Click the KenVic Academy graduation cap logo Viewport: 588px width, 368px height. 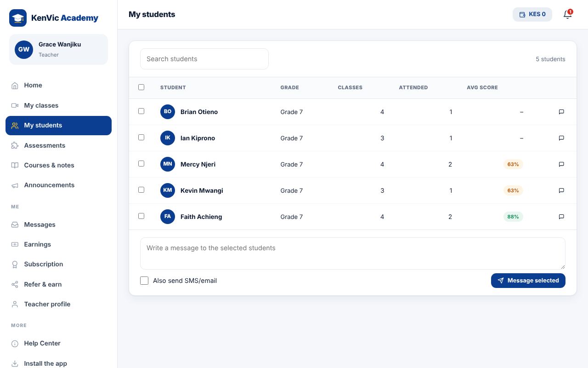(18, 18)
